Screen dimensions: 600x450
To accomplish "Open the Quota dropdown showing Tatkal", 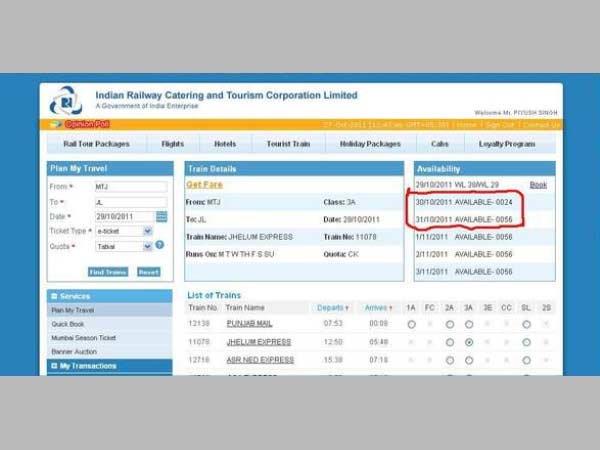I will click(x=147, y=244).
